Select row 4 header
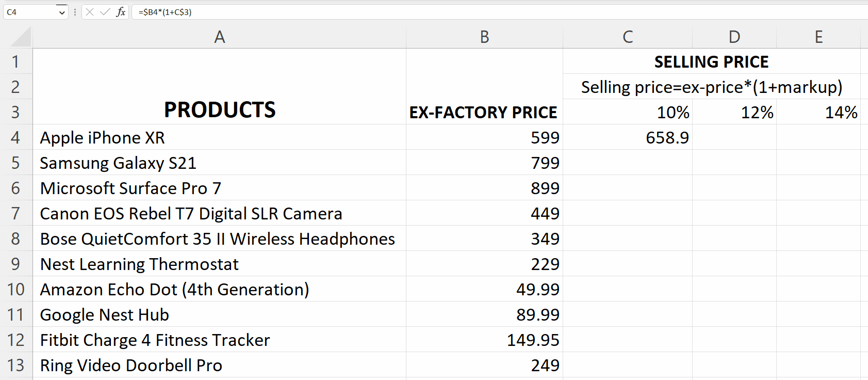This screenshot has width=868, height=380. tap(15, 138)
